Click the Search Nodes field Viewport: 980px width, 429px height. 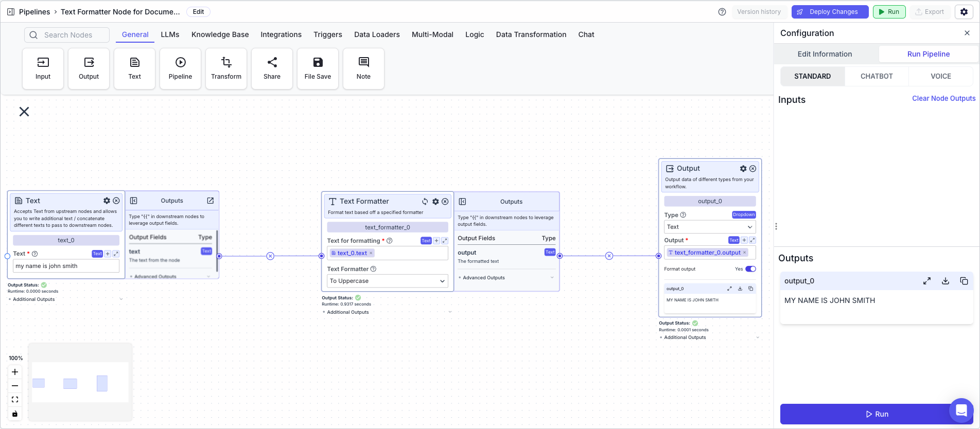tap(67, 35)
